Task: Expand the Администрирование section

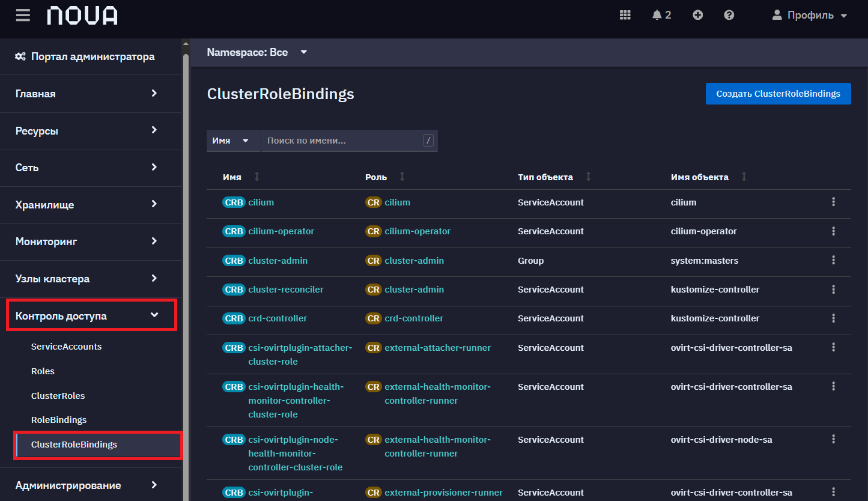Action: (91, 485)
